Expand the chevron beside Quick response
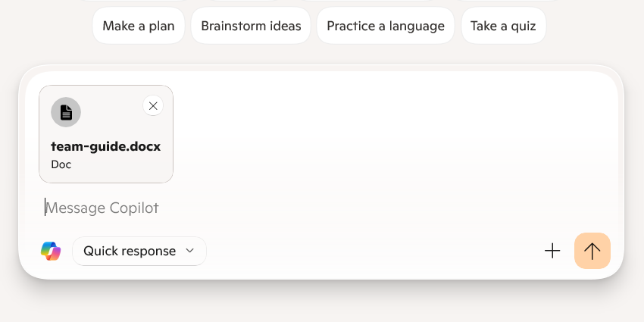This screenshot has width=644, height=322. coord(190,251)
